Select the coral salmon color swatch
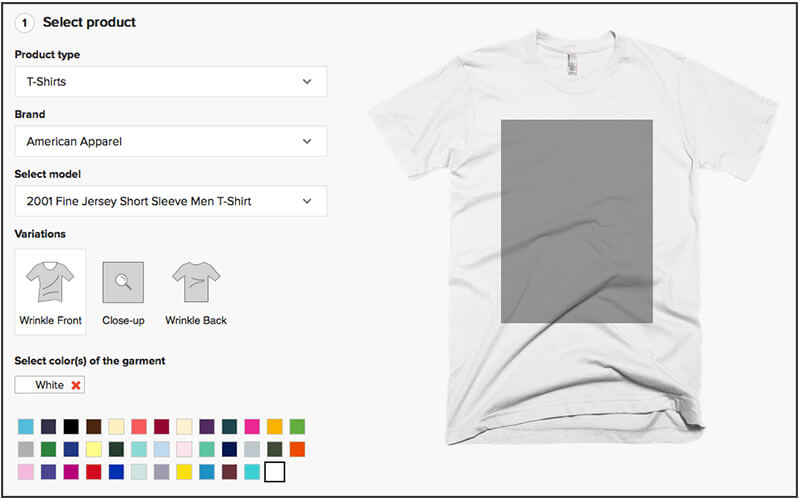This screenshot has width=800, height=501. click(x=139, y=427)
